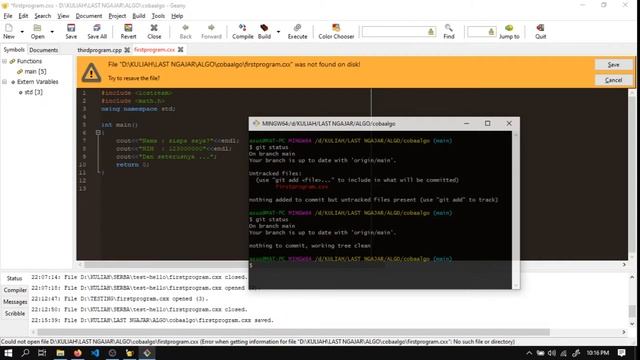This screenshot has width=640, height=360.
Task: Open the Build options dropdown arrow
Action: point(278,31)
